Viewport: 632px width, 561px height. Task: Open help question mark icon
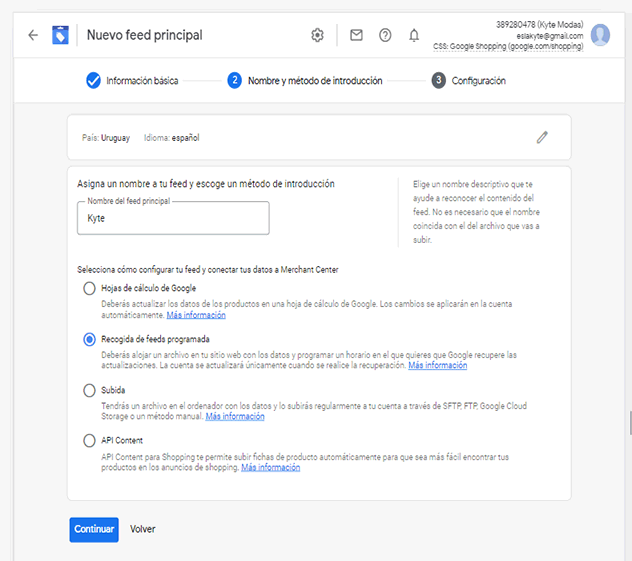(x=385, y=35)
